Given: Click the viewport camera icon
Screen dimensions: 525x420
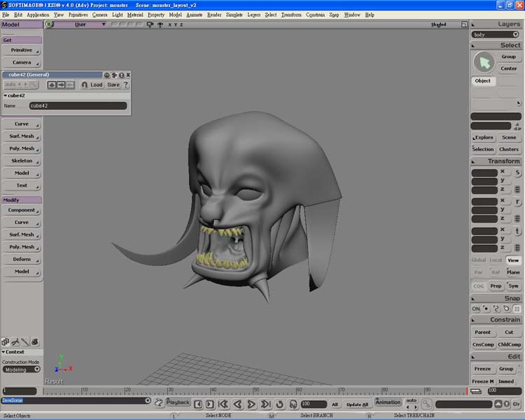Looking at the screenshot, I should tap(150, 24).
